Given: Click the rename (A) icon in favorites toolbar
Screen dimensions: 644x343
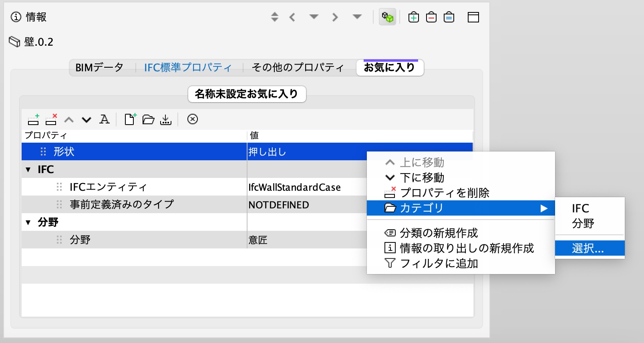Looking at the screenshot, I should pos(104,119).
